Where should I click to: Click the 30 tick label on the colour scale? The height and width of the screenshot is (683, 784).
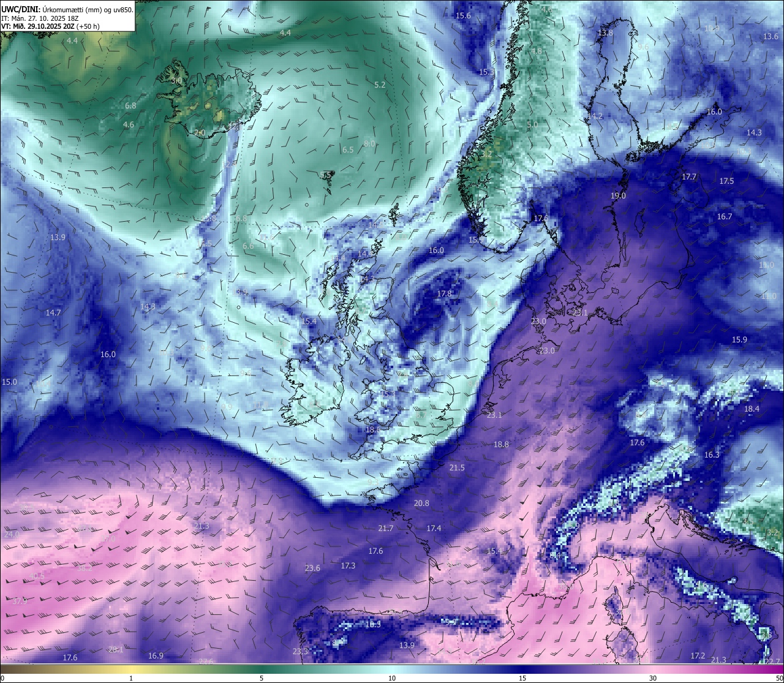coord(653,678)
